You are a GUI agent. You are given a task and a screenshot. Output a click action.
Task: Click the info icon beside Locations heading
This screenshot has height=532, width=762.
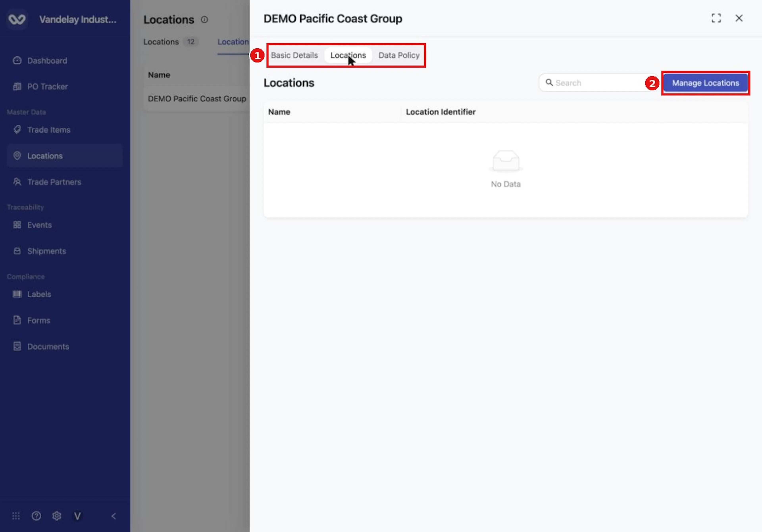coord(204,20)
